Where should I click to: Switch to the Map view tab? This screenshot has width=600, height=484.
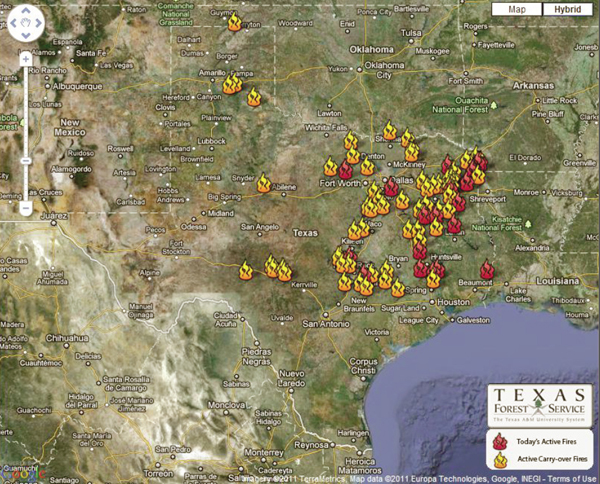516,9
